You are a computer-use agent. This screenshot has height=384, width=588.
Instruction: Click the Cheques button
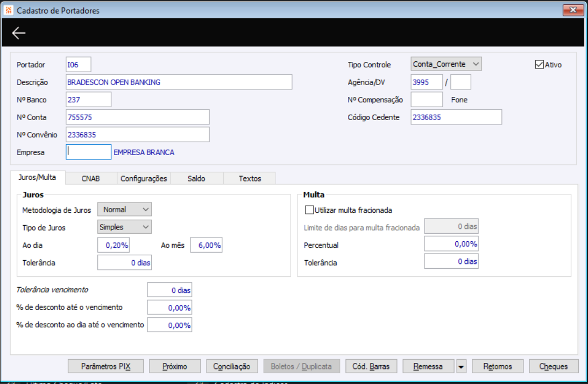(x=554, y=366)
